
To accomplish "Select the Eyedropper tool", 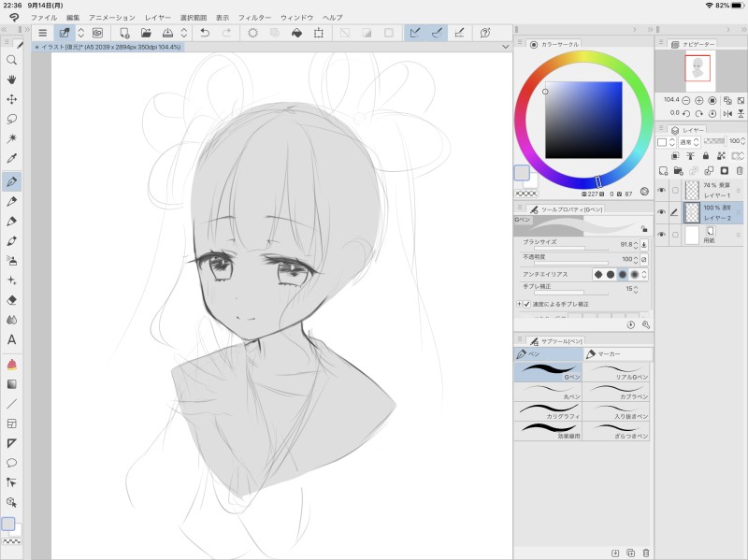I will coord(11,158).
